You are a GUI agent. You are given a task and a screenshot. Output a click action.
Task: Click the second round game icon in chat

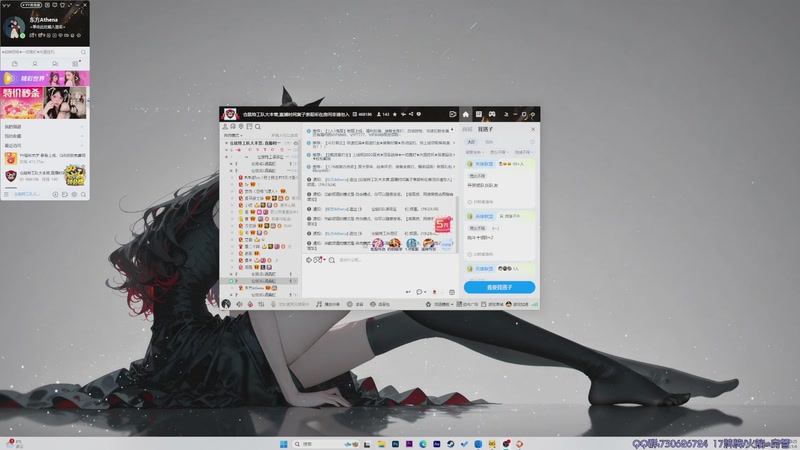(394, 243)
